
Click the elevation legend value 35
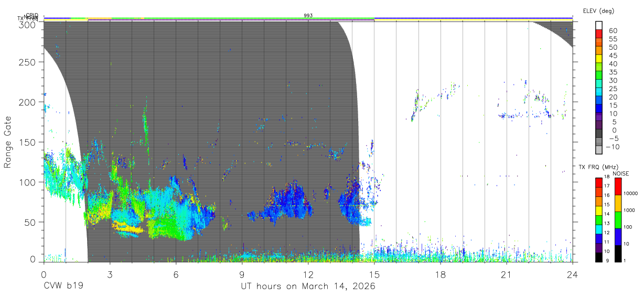click(x=612, y=72)
